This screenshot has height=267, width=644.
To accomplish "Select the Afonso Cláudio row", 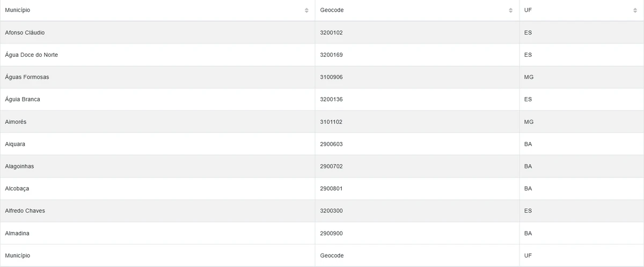I will click(x=25, y=33).
